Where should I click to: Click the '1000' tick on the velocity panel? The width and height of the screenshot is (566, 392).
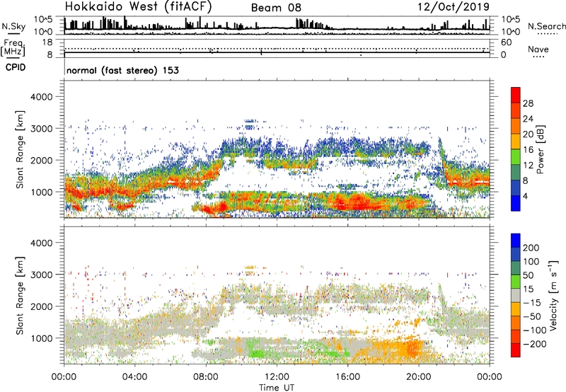coord(41,338)
